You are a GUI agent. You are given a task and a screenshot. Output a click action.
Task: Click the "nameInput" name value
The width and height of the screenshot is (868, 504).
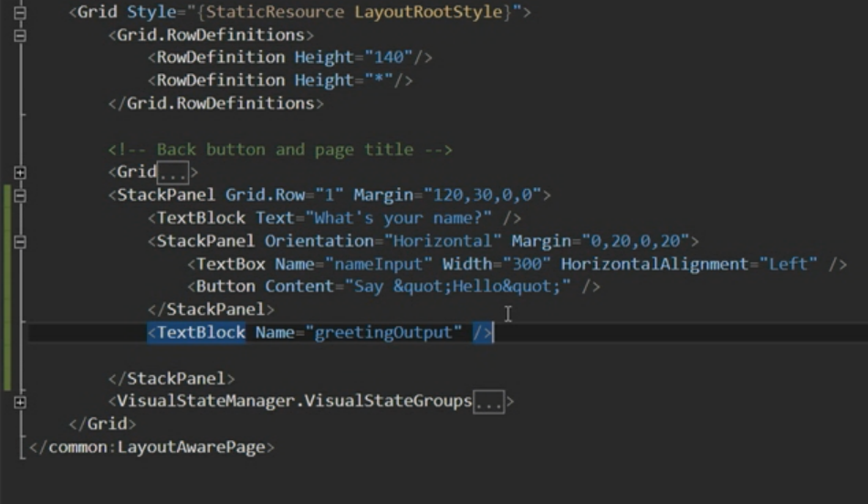pos(379,264)
